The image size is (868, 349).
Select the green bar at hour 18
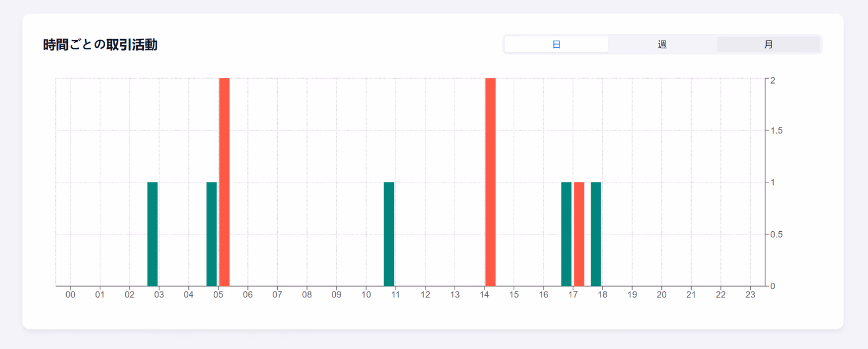(596, 234)
